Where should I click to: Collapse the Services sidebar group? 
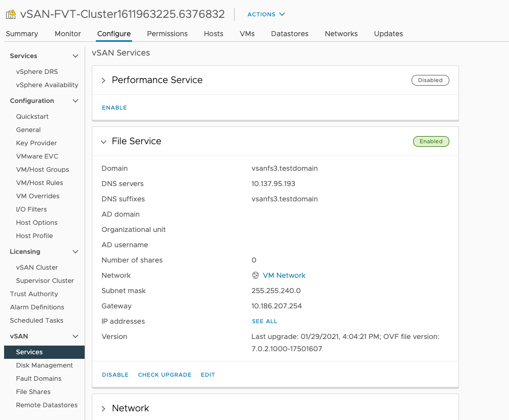pyautogui.click(x=75, y=56)
